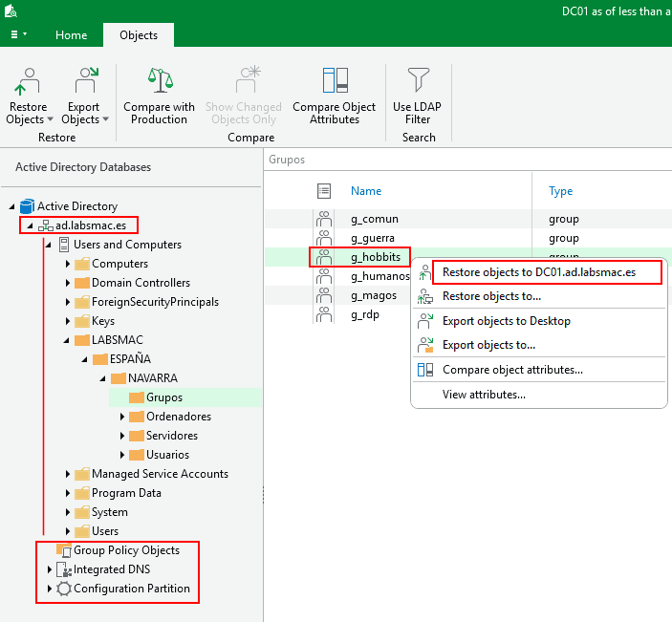The width and height of the screenshot is (672, 622).
Task: Click Compare with Production scales icon
Action: [x=159, y=80]
